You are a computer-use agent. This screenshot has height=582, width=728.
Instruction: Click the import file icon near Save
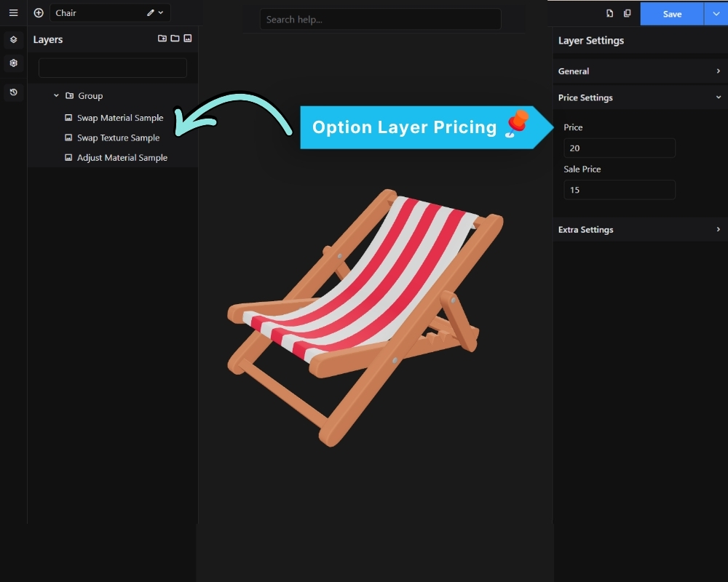pyautogui.click(x=609, y=14)
